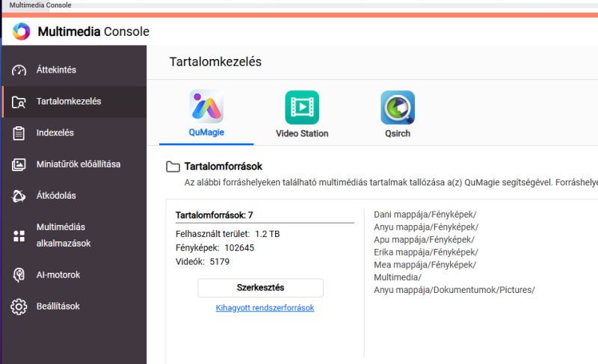
Task: Click the Multimedia Console logo icon
Action: (22, 31)
